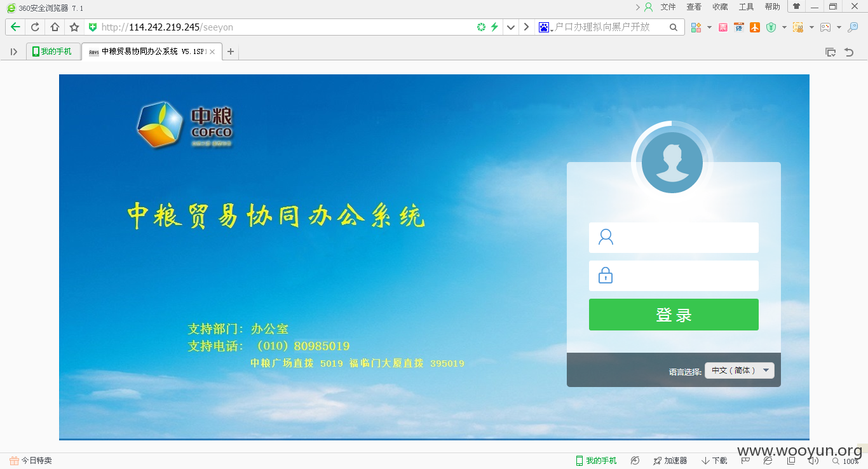The image size is (868, 469).
Task: Click into the username input field
Action: tap(674, 238)
